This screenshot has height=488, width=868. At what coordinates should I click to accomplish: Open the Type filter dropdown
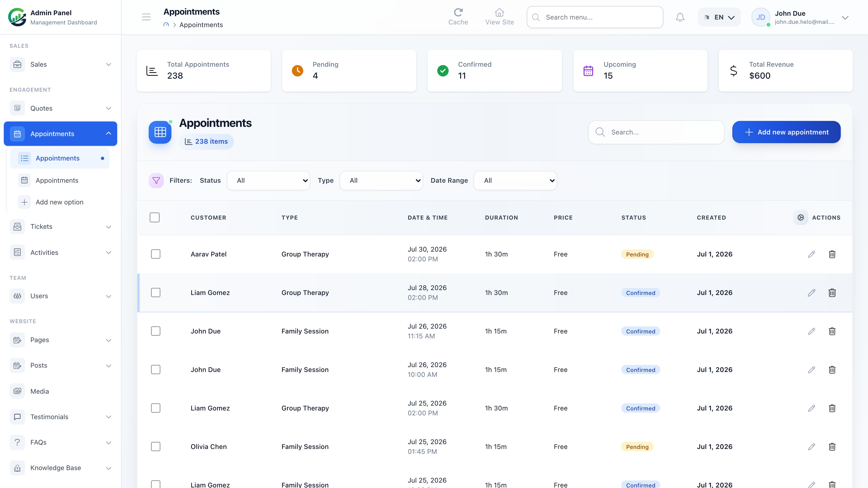pos(381,181)
